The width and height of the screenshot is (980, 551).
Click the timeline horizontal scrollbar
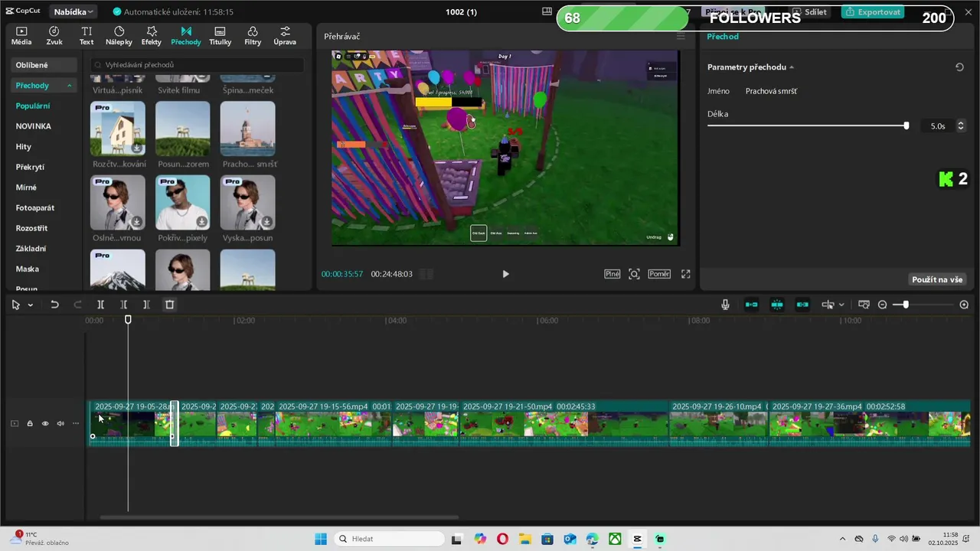click(279, 518)
